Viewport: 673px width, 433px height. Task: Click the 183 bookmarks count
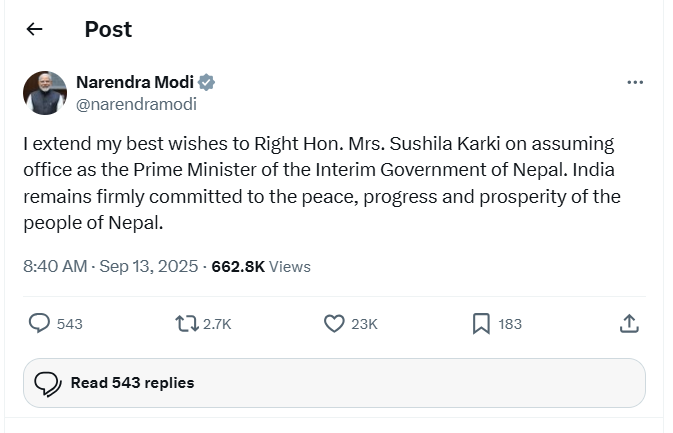click(x=510, y=324)
